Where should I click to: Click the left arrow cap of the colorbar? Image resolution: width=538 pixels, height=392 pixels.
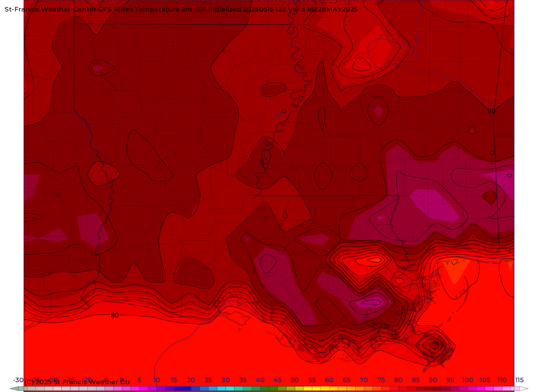pyautogui.click(x=14, y=389)
